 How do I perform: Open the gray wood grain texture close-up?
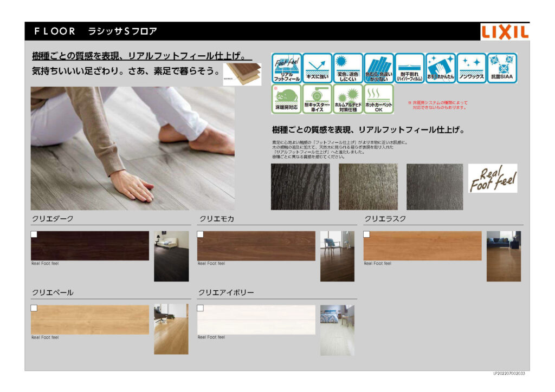(x=435, y=187)
